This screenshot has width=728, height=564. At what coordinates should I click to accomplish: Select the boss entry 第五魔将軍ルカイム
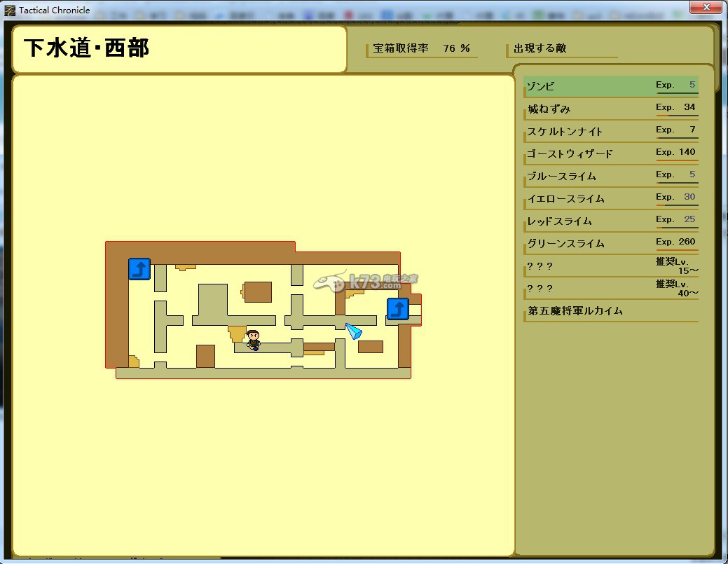tap(610, 309)
